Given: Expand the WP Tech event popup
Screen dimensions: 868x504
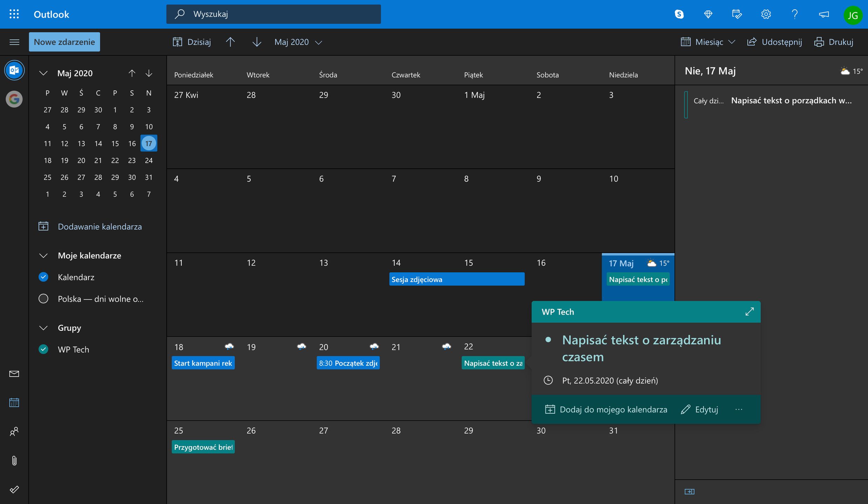Looking at the screenshot, I should [749, 311].
